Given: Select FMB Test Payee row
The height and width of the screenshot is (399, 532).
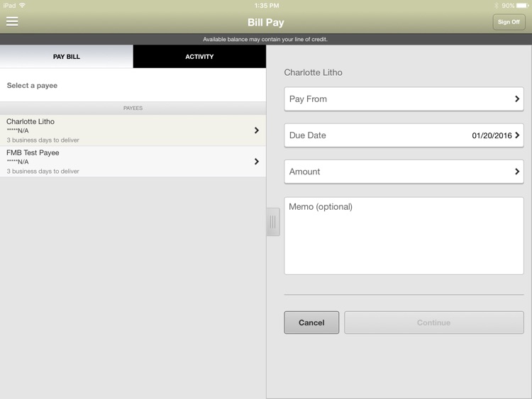Looking at the screenshot, I should click(x=133, y=162).
